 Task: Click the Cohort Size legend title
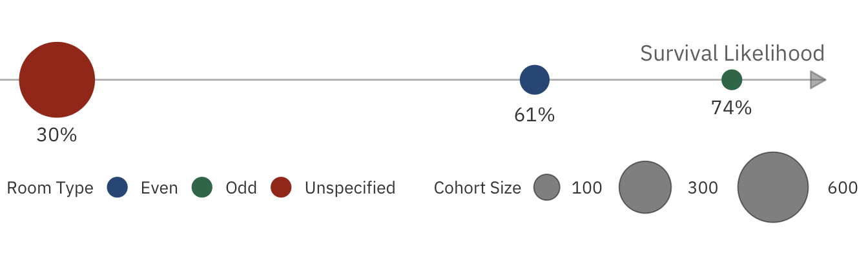[x=477, y=188]
